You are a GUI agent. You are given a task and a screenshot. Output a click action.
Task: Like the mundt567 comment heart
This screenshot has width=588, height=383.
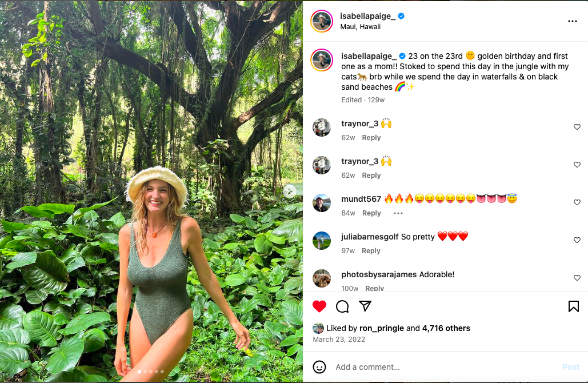tap(577, 202)
